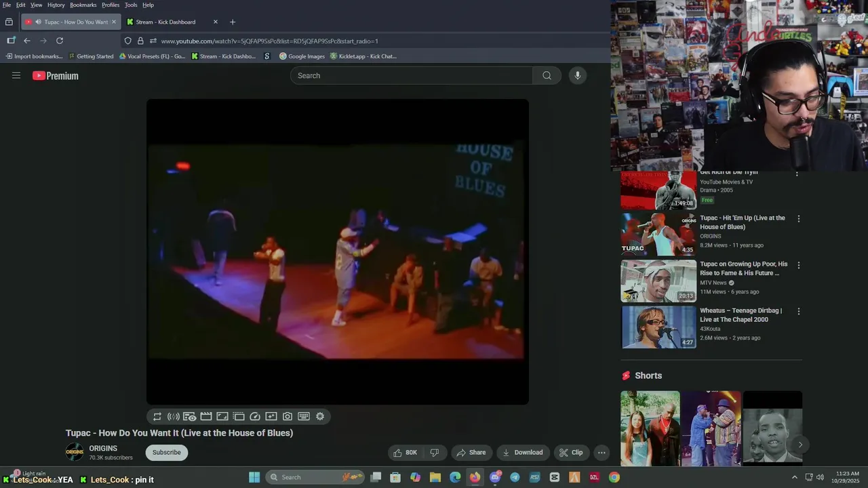Open options for Get Rich or Die Tryin'
Viewport: 868px width, 488px height.
click(798, 174)
